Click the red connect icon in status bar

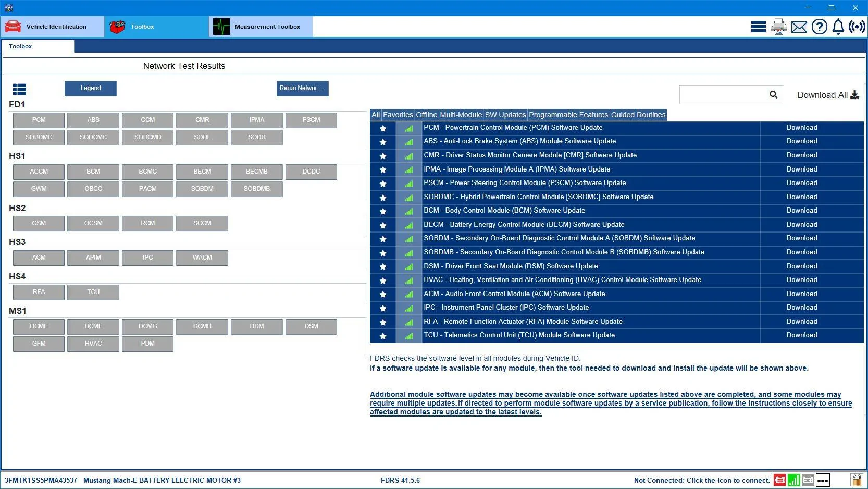779,480
